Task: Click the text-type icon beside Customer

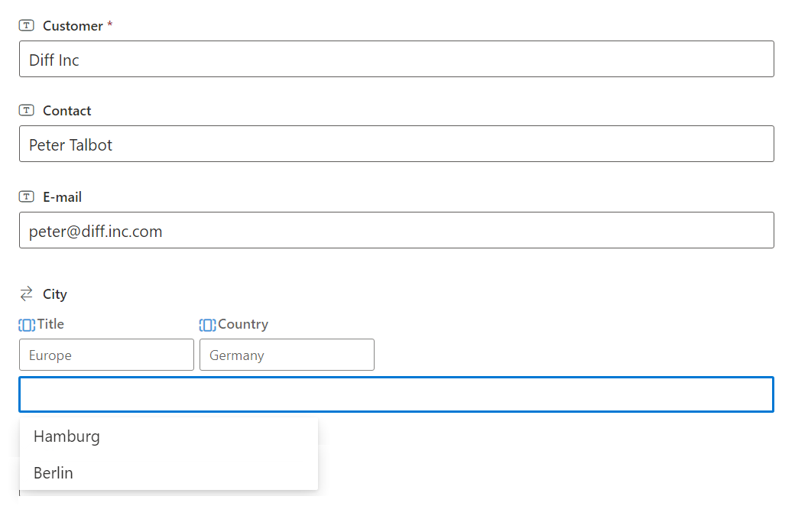Action: (x=27, y=26)
